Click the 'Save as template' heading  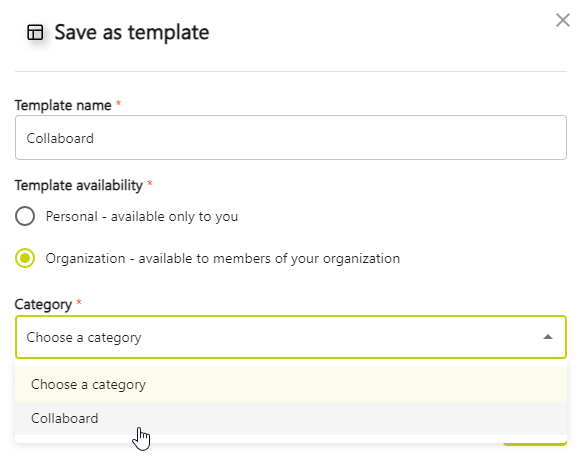[132, 33]
